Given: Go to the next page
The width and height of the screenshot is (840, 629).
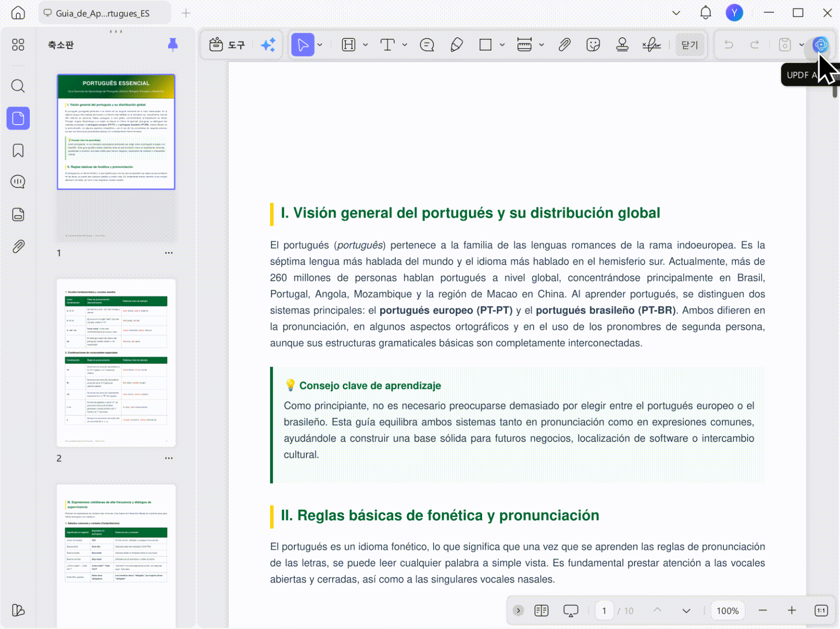Looking at the screenshot, I should click(687, 610).
